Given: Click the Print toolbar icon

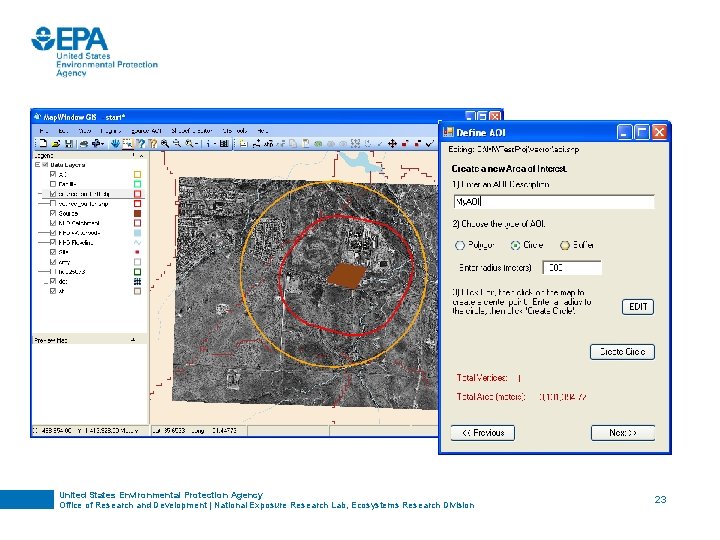Looking at the screenshot, I should pyautogui.click(x=84, y=144).
